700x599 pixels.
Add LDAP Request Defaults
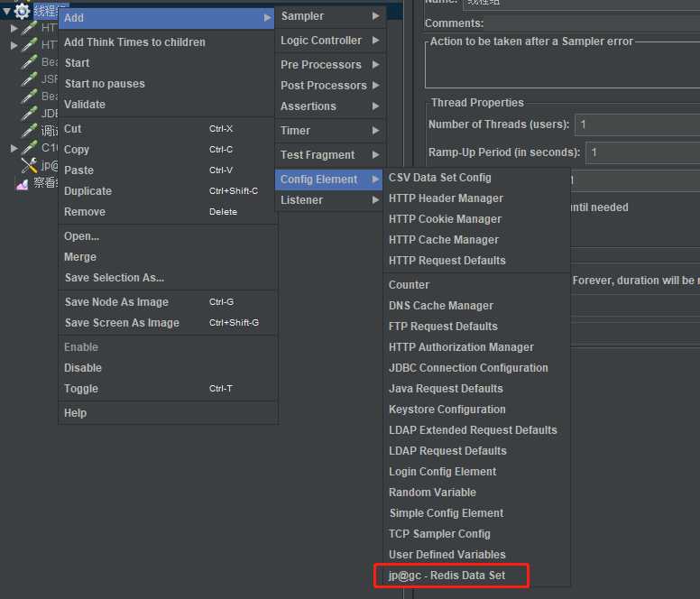pos(477,451)
